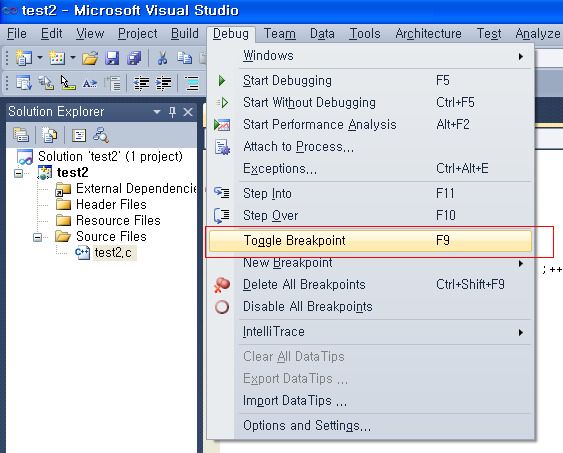
Task: Open the New Project dropdown arrow
Action: point(40,57)
